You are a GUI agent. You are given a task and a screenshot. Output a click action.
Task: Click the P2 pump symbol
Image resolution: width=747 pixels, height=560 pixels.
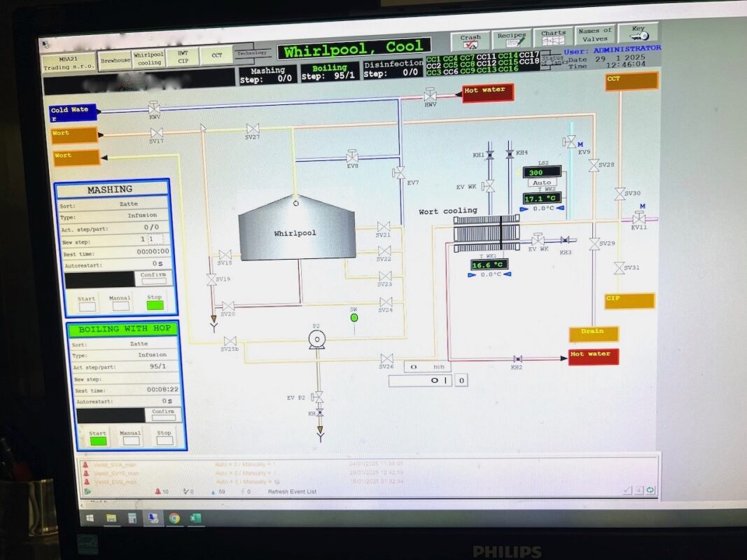pos(317,340)
